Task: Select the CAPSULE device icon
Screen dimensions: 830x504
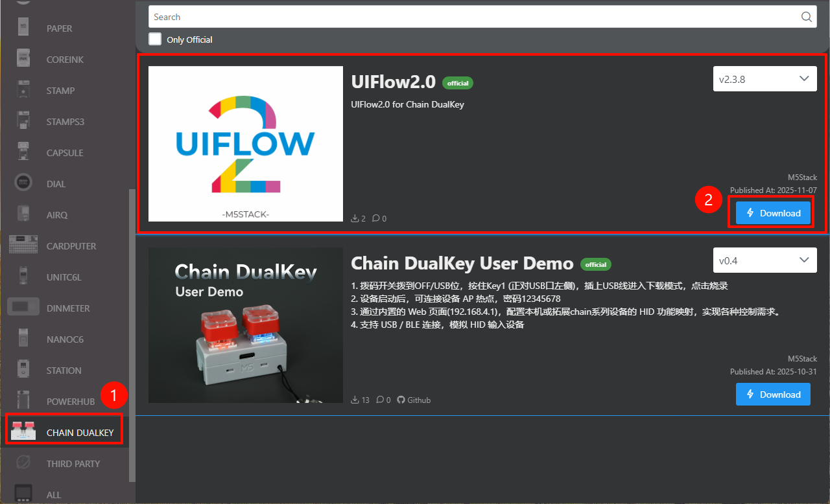Action: (x=23, y=153)
